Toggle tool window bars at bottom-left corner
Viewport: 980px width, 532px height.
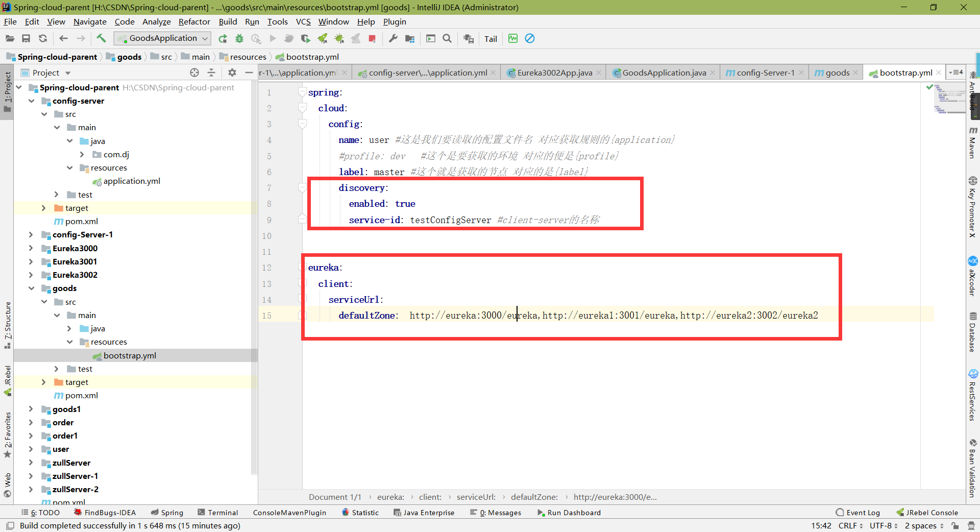pos(10,525)
